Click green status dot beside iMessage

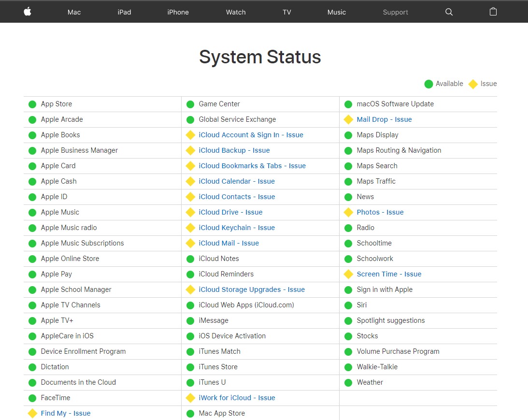point(190,321)
